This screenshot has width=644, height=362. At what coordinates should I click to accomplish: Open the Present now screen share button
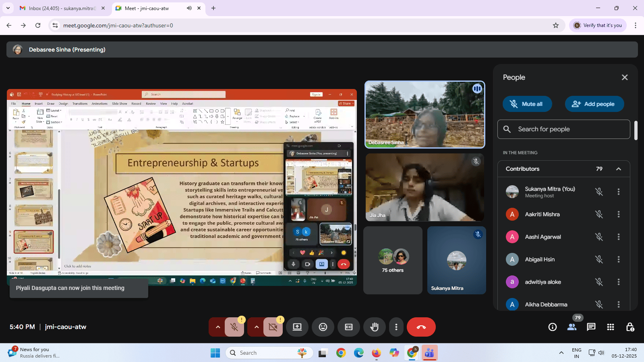point(297,327)
